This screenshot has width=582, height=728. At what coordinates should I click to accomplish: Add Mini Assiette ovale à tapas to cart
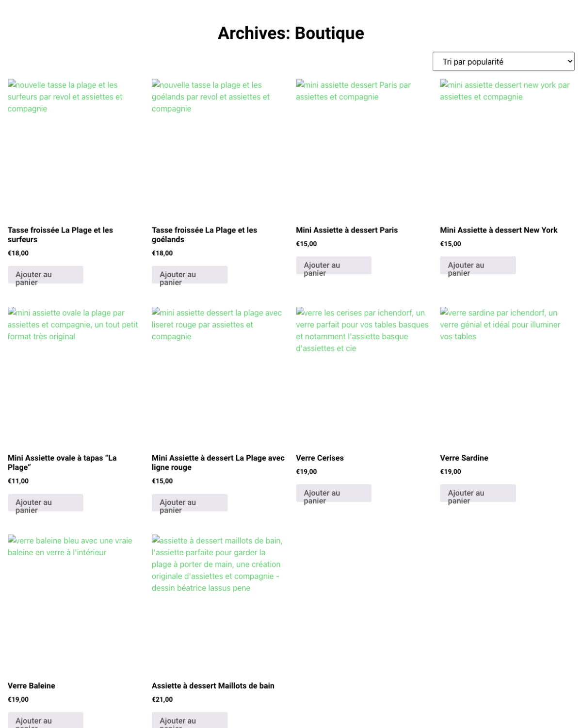pos(45,503)
